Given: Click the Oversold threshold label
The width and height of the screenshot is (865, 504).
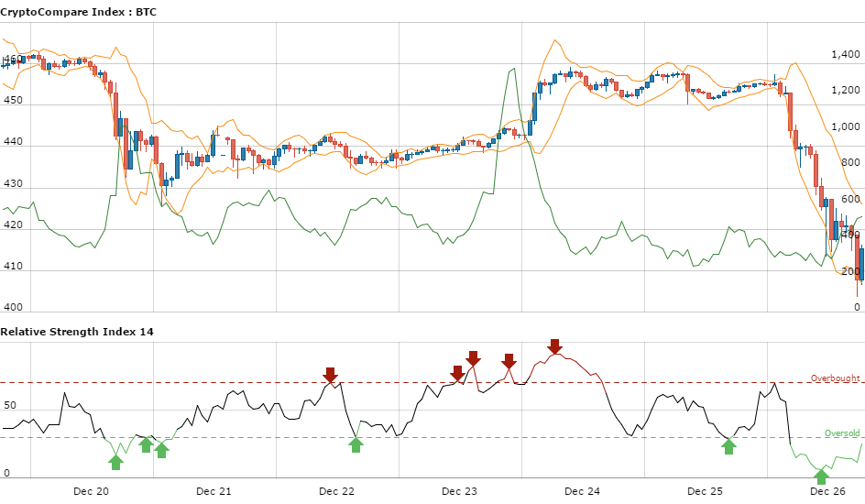Looking at the screenshot, I should click(x=842, y=433).
